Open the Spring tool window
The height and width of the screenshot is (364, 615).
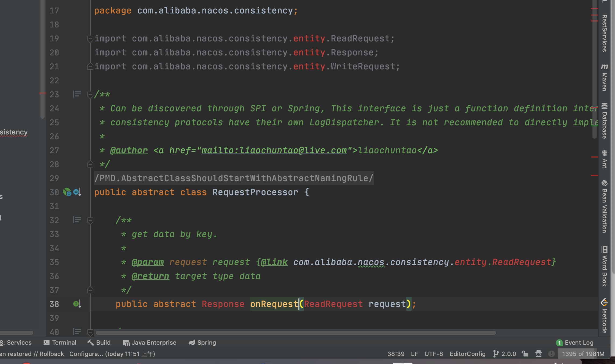[202, 342]
